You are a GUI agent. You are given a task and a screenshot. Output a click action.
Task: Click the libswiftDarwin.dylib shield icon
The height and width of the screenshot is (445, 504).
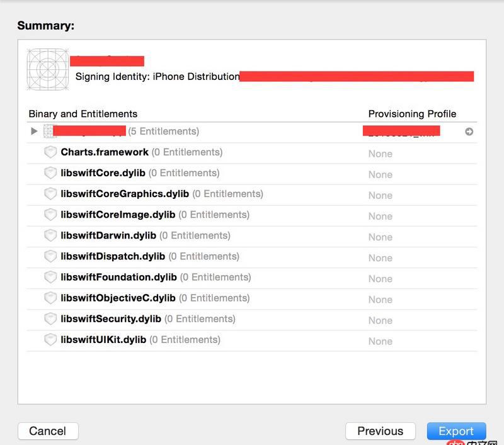pyautogui.click(x=50, y=235)
